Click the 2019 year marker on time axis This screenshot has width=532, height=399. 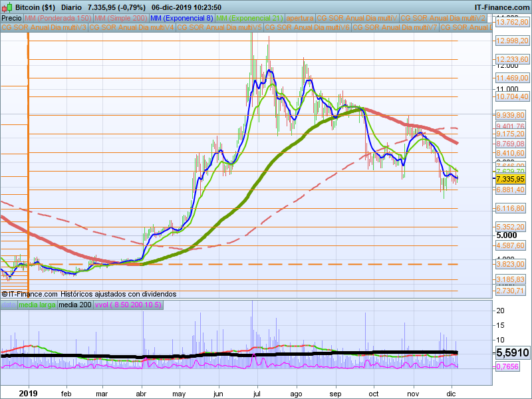28,393
